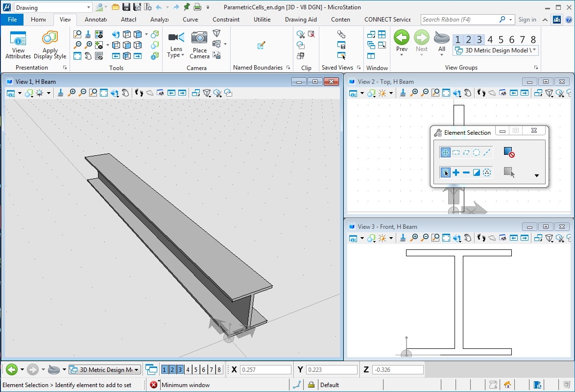Switch to the Home ribbon tab
Viewport: 575px width, 392px height.
[x=38, y=20]
